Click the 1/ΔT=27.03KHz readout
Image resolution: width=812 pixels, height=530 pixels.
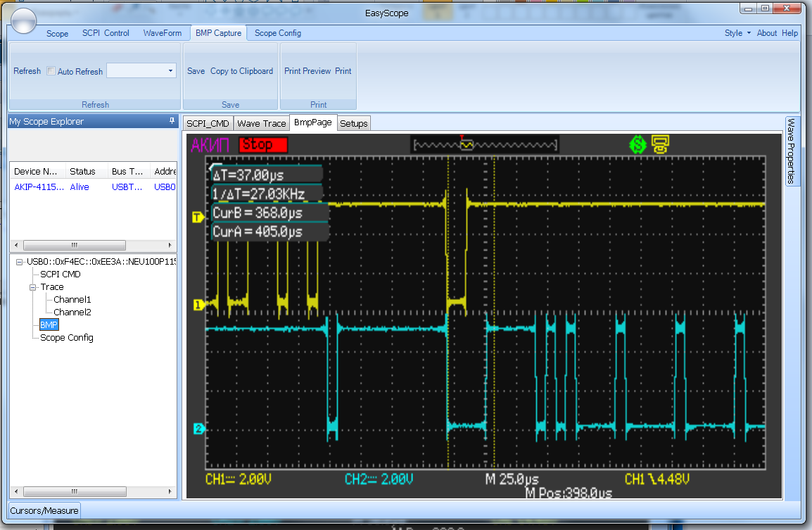click(x=267, y=194)
